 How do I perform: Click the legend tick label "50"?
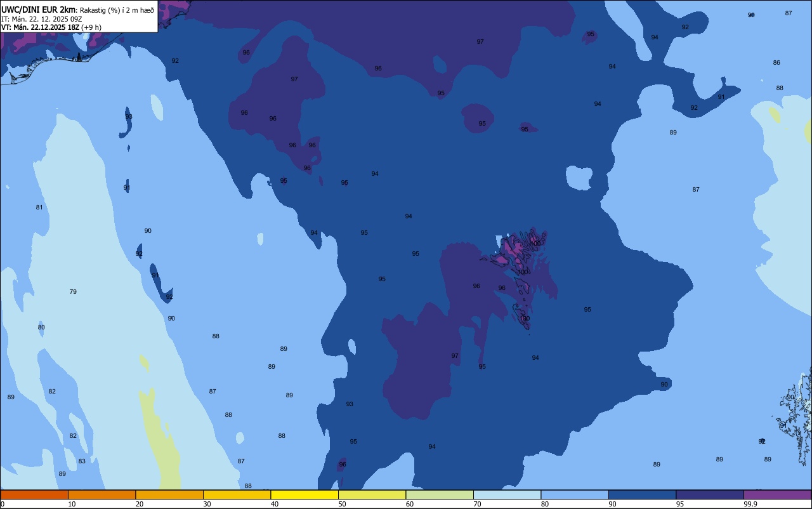[343, 504]
